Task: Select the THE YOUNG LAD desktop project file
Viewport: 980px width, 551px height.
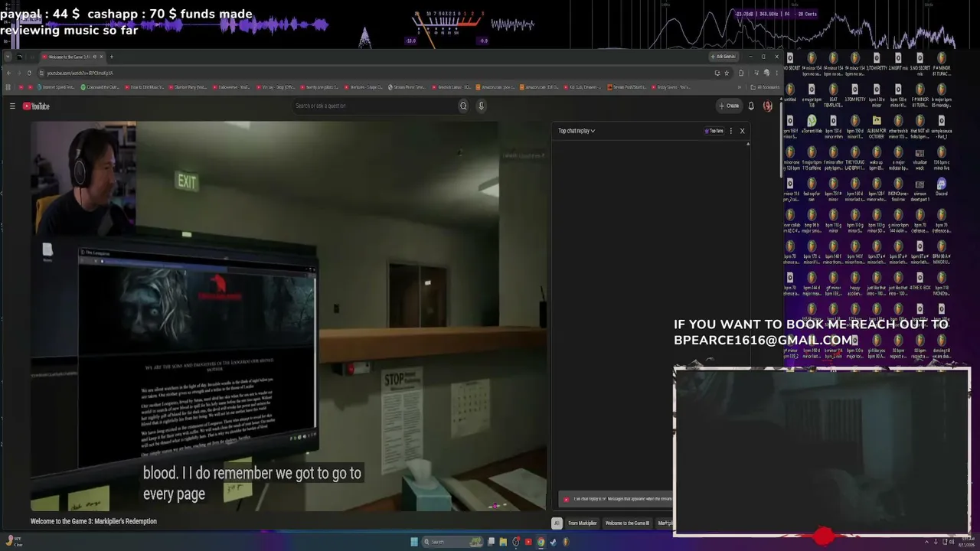Action: (854, 159)
